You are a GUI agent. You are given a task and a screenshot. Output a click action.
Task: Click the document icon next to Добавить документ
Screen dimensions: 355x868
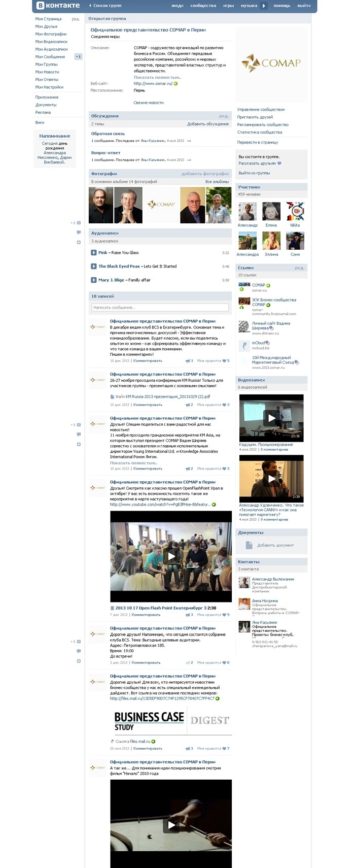click(249, 545)
